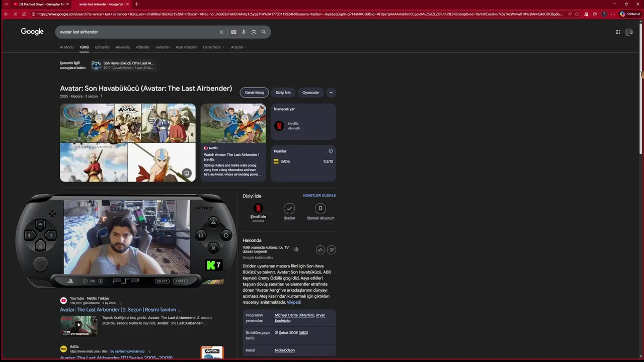644x362 pixels.
Task: Open the Bryan Konietzko link
Action: (300, 318)
